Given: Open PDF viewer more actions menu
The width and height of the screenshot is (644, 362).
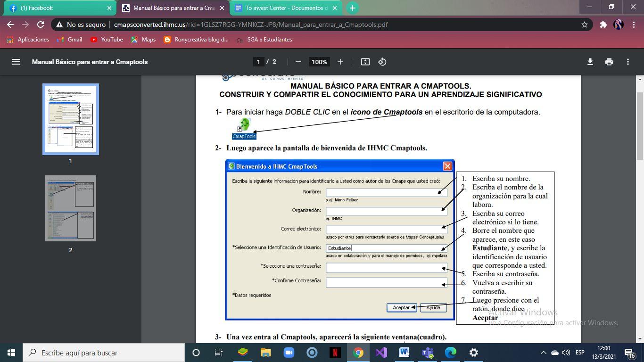Looking at the screenshot, I should pyautogui.click(x=627, y=62).
